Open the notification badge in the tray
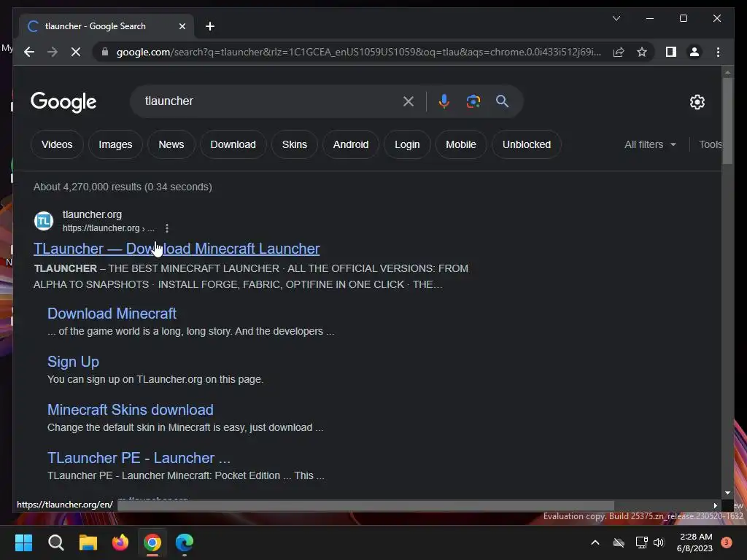Screen dimensions: 747x560 point(727,542)
